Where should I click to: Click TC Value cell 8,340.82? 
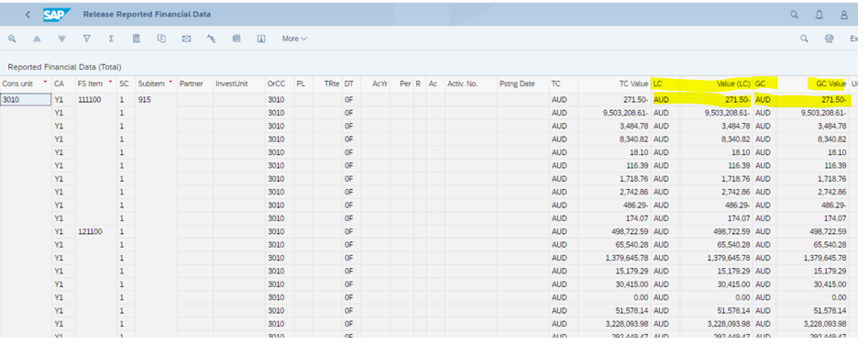614,139
